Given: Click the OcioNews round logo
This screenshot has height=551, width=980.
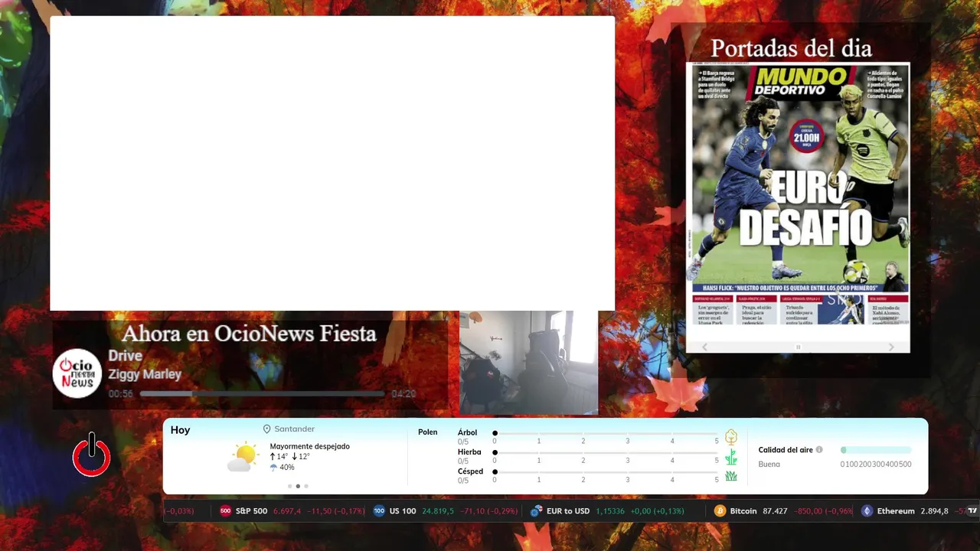Looking at the screenshot, I should click(77, 373).
